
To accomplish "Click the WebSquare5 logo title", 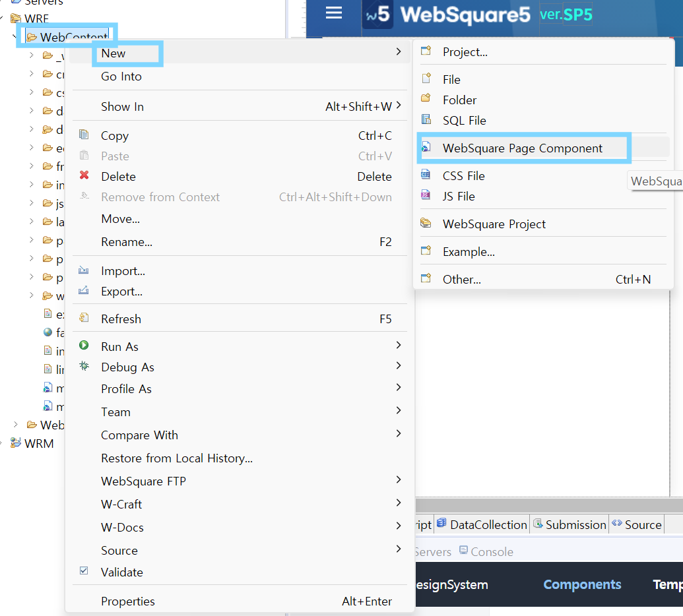I will pos(465,15).
